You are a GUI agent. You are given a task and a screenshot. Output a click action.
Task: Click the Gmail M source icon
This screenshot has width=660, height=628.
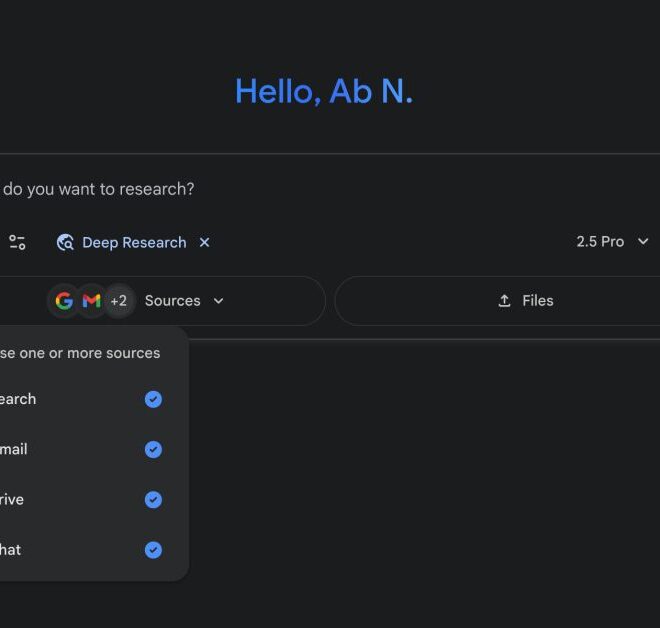(x=91, y=301)
